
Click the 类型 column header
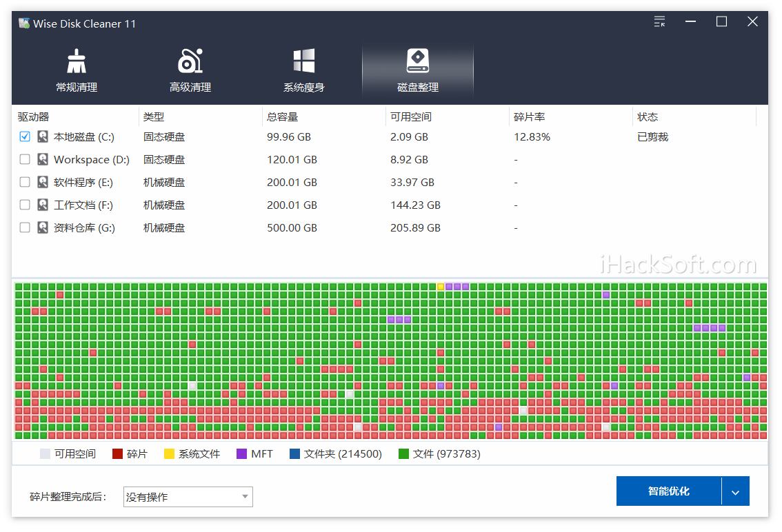[x=154, y=116]
